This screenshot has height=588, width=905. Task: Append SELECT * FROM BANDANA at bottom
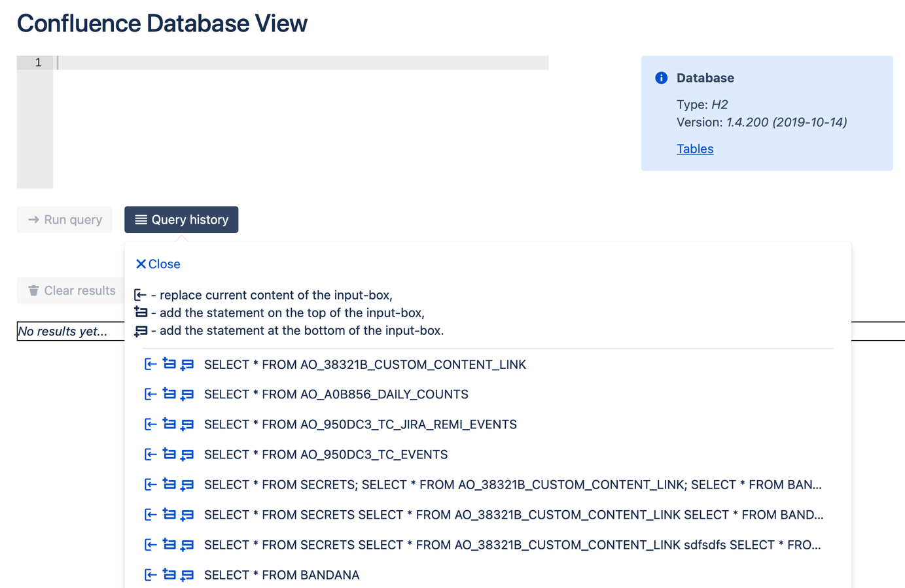click(187, 575)
